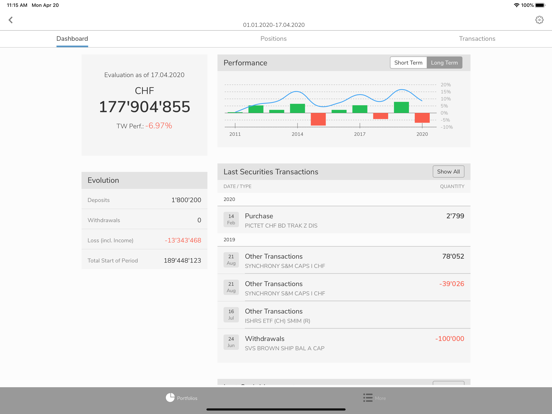Tap the TW Perf. -6.97% value
Viewport: 552px width, 414px height.
pos(159,126)
